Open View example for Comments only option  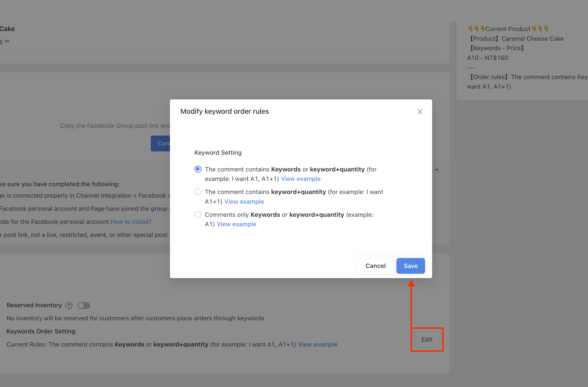pos(236,224)
